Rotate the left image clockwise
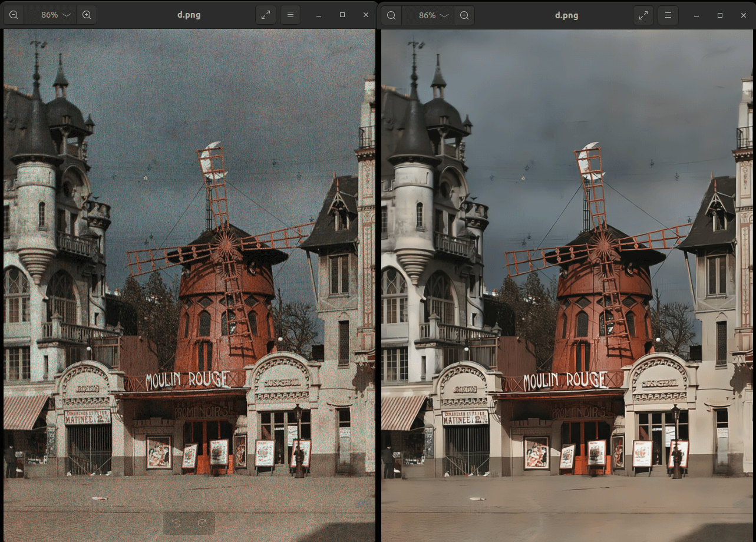The height and width of the screenshot is (542, 756). click(x=202, y=523)
